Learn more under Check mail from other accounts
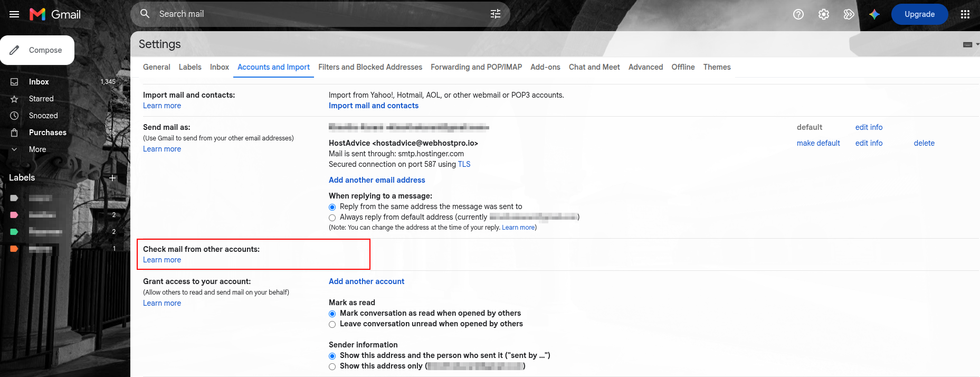The width and height of the screenshot is (980, 377). tap(162, 260)
